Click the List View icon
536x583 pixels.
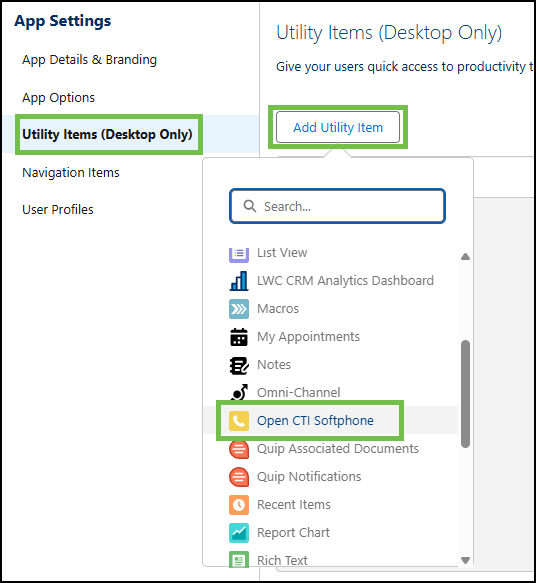point(239,254)
